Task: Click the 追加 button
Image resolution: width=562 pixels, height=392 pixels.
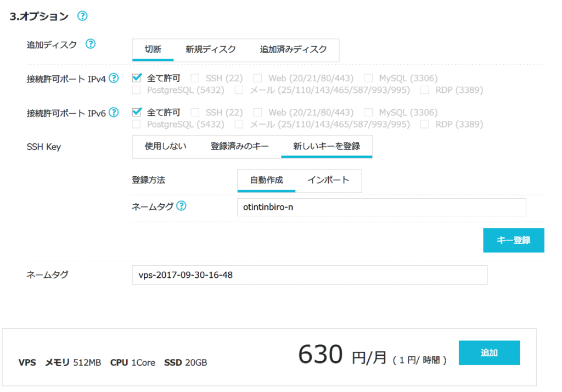Action: point(489,352)
